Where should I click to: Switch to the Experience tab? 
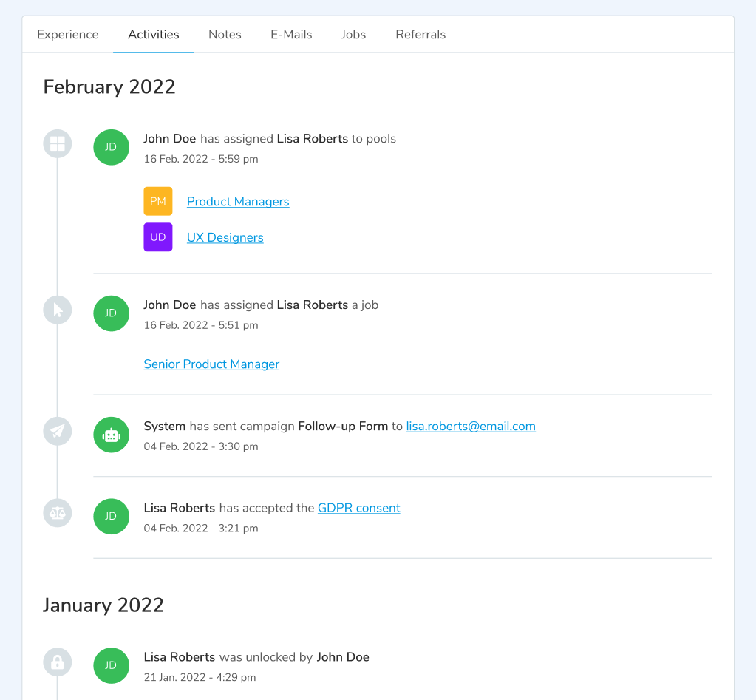pos(68,35)
